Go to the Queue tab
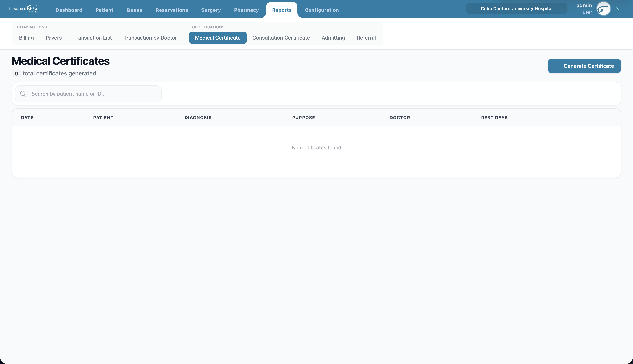Viewport: 633px width, 364px height. 134,10
